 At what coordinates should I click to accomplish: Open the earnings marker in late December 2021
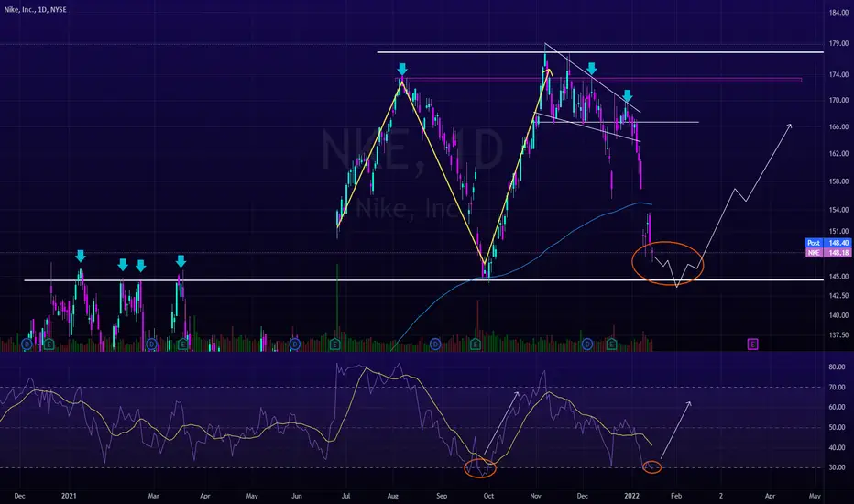tap(611, 345)
